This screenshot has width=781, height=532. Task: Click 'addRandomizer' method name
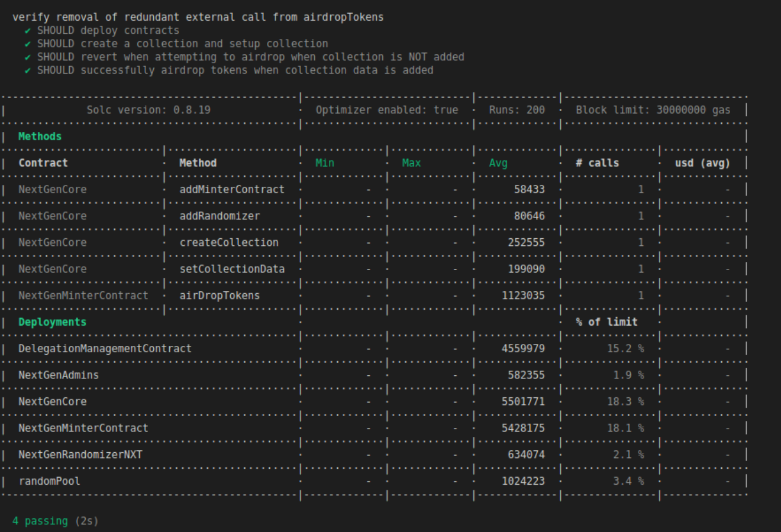(220, 216)
